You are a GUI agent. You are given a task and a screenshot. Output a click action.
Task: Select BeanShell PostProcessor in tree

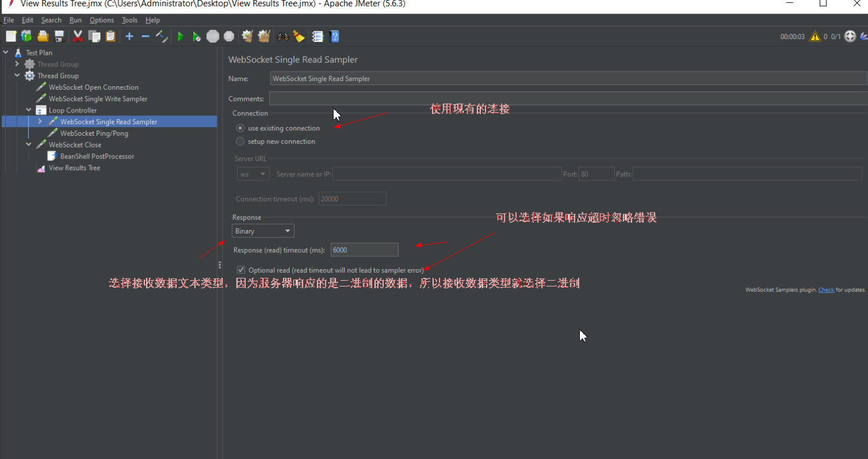click(x=97, y=156)
